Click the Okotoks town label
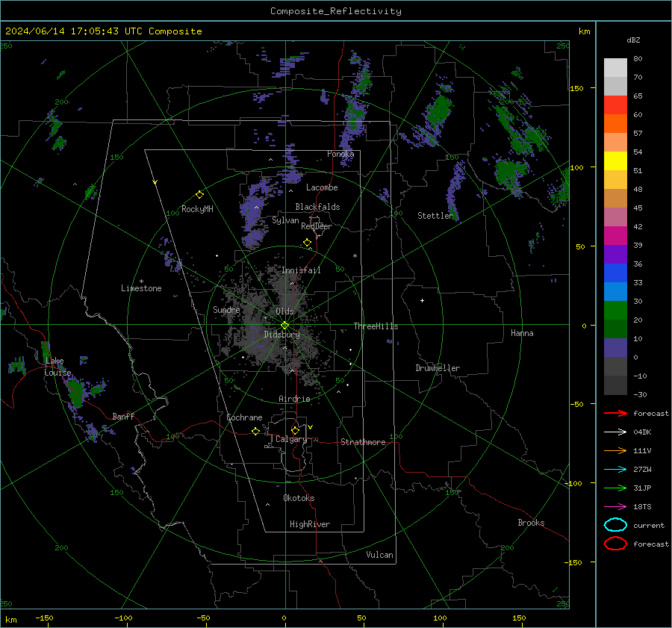 [x=299, y=498]
